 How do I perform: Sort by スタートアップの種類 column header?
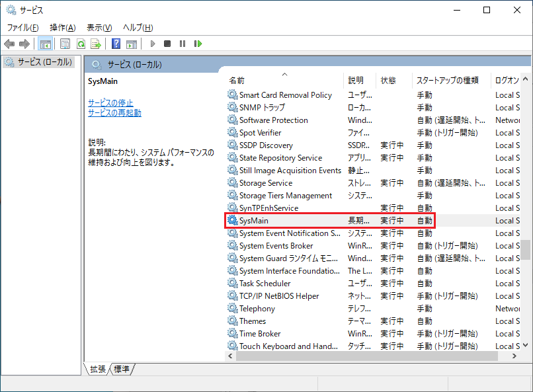point(452,80)
